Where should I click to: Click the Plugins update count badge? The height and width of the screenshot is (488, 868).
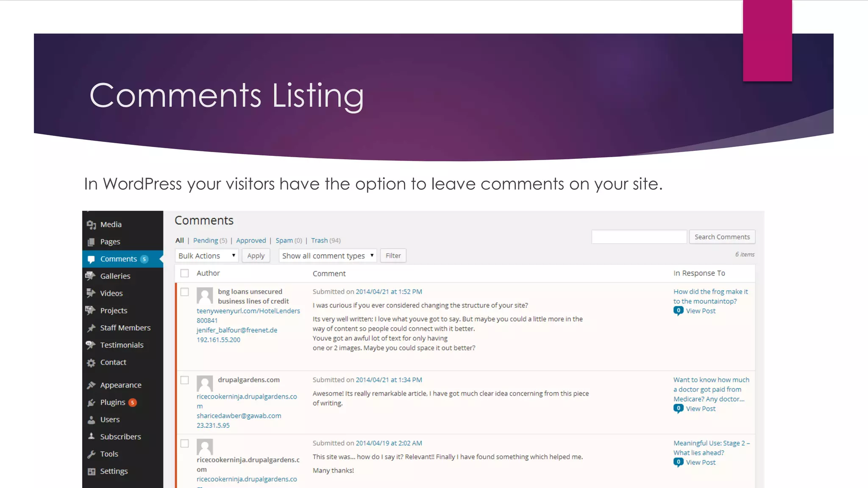(133, 402)
